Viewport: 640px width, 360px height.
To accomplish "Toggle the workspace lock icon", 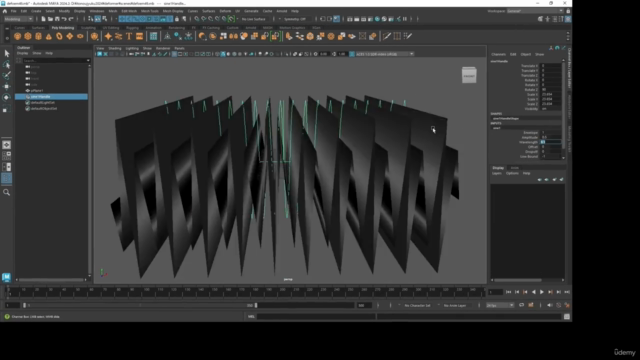I will coord(568,11).
